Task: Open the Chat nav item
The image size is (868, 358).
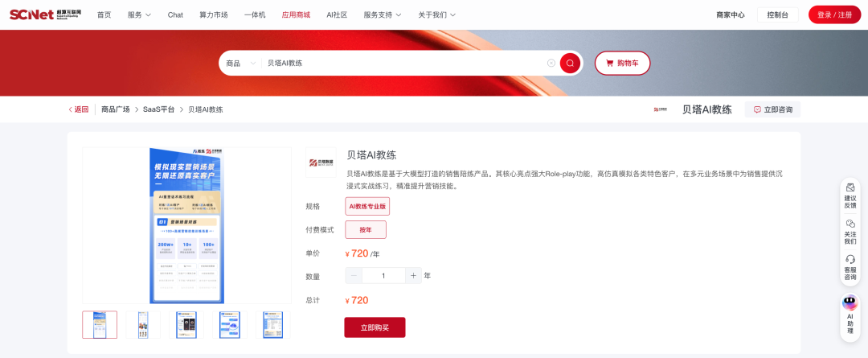Action: pyautogui.click(x=175, y=15)
